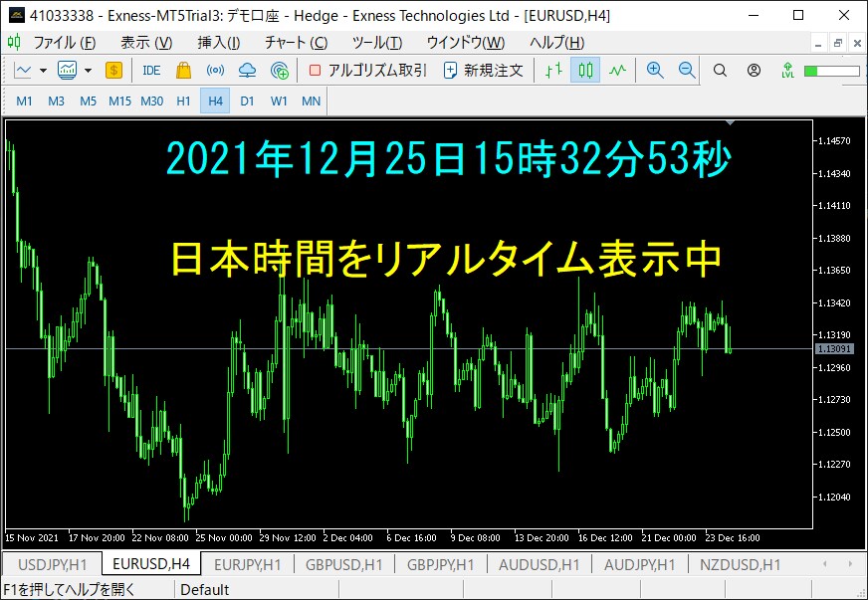This screenshot has height=600, width=868.
Task: Select D1 timeframe
Action: point(247,101)
